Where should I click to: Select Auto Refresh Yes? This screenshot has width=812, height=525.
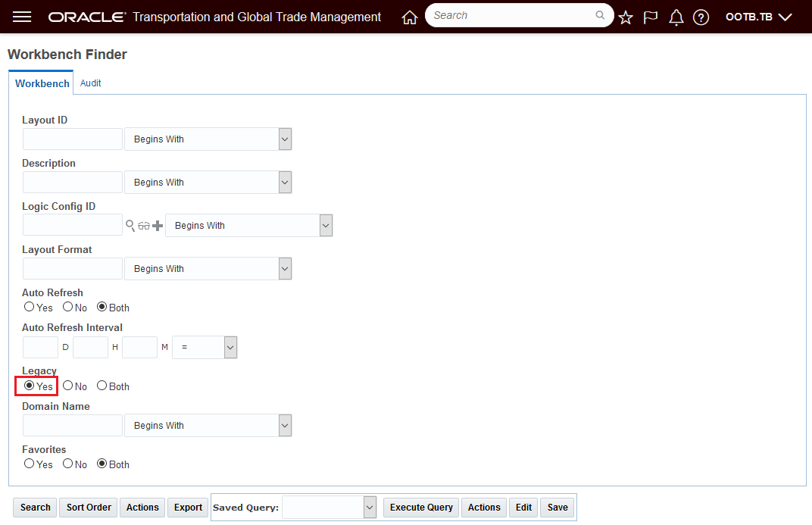coord(29,307)
